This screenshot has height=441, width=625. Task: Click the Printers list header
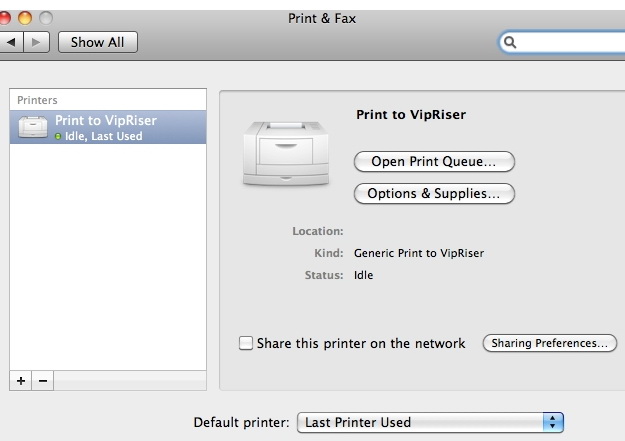(38, 100)
